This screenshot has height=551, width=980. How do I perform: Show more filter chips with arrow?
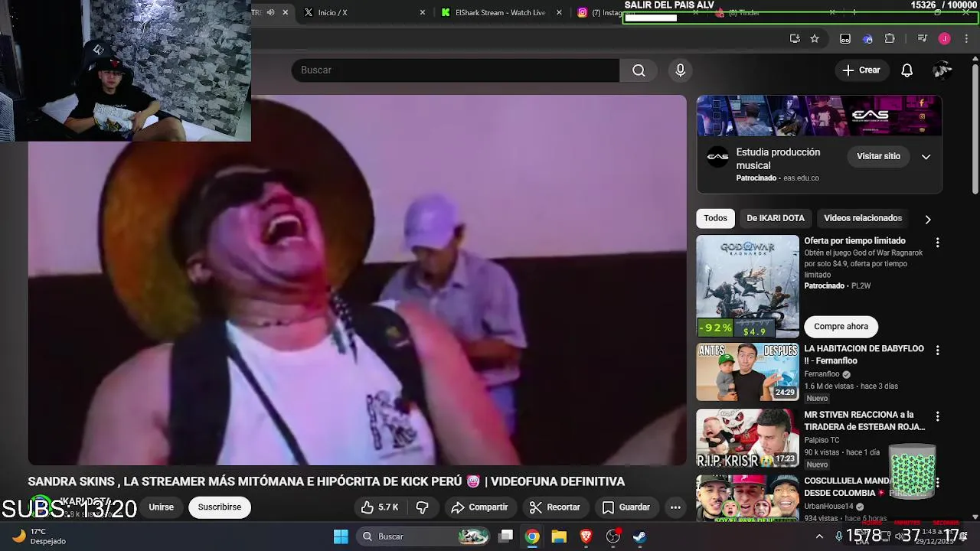pos(928,219)
